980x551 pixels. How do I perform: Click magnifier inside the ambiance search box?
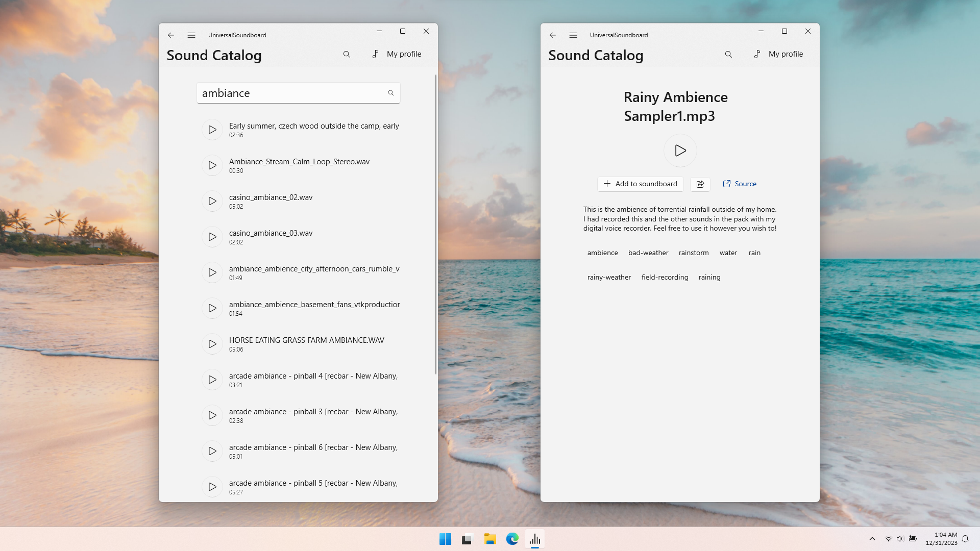391,93
